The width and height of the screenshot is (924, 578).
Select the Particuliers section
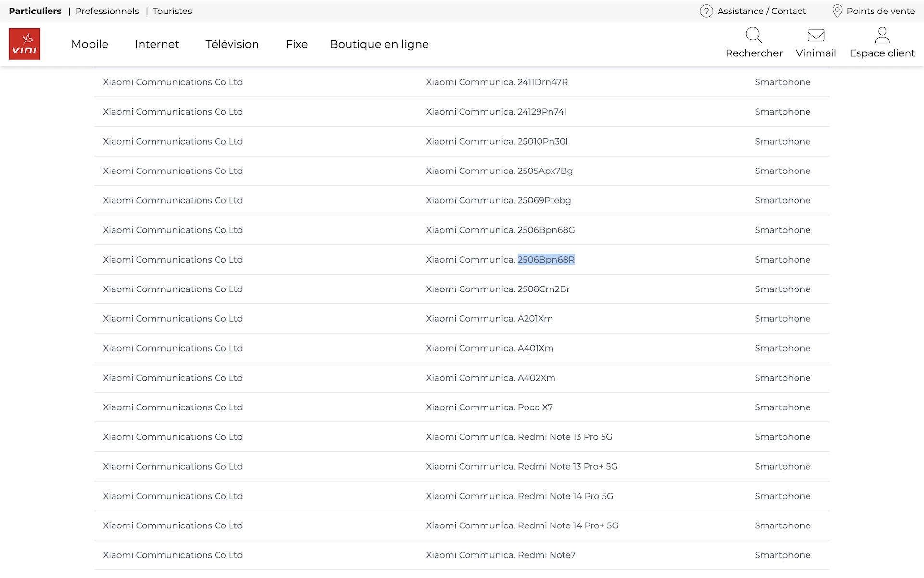tap(35, 11)
